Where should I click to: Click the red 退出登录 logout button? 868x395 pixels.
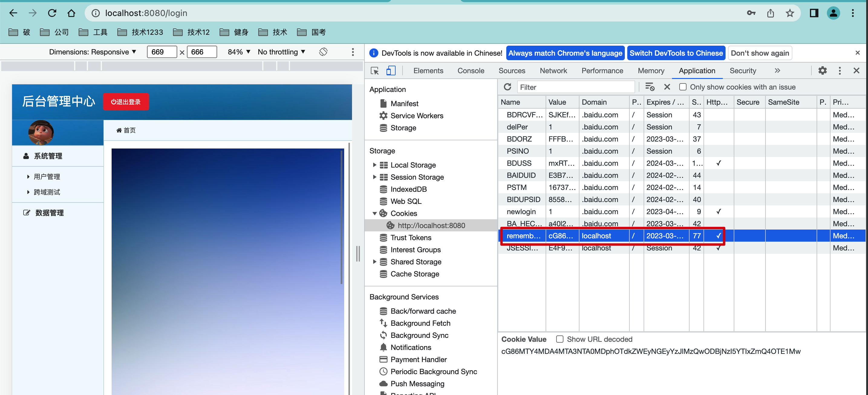coord(126,102)
